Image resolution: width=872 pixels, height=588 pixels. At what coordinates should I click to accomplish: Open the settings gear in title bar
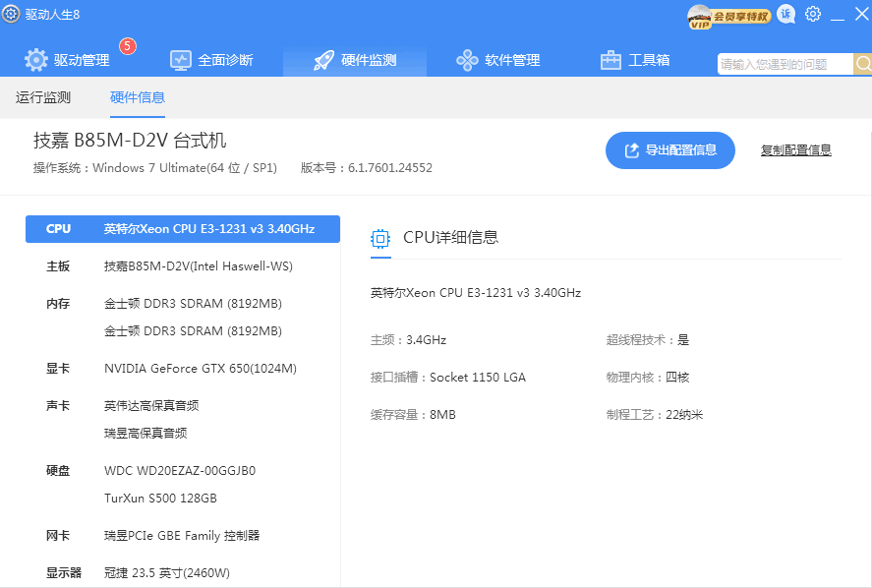pyautogui.click(x=812, y=14)
